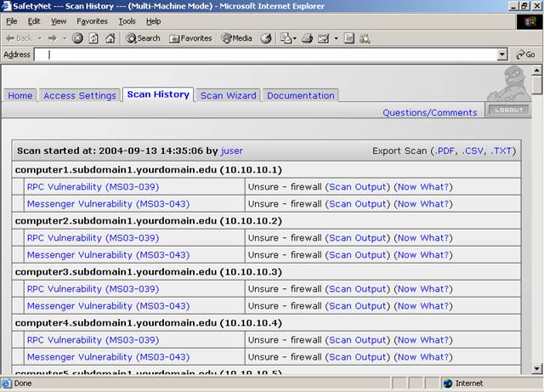Click the Logout button
This screenshot has height=392, width=544.
pos(508,110)
